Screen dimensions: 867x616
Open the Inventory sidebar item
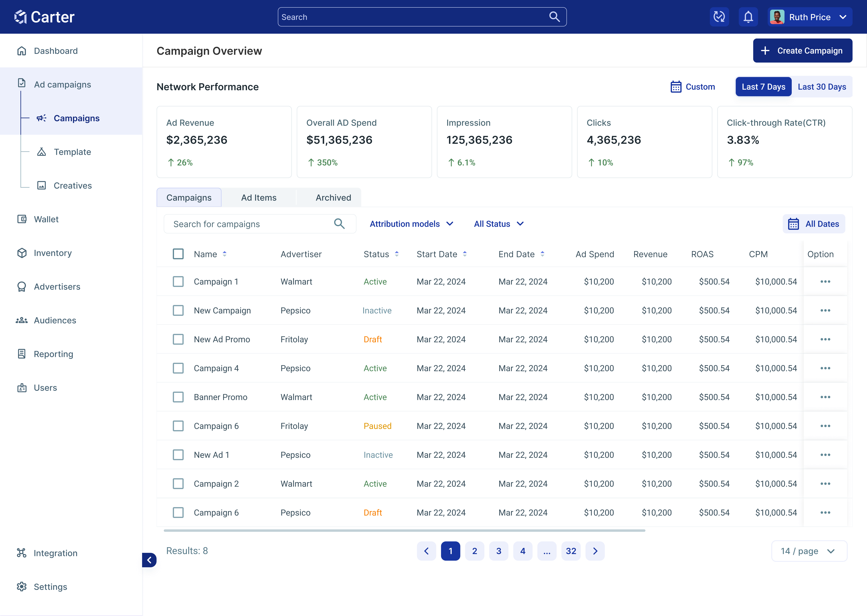(52, 253)
